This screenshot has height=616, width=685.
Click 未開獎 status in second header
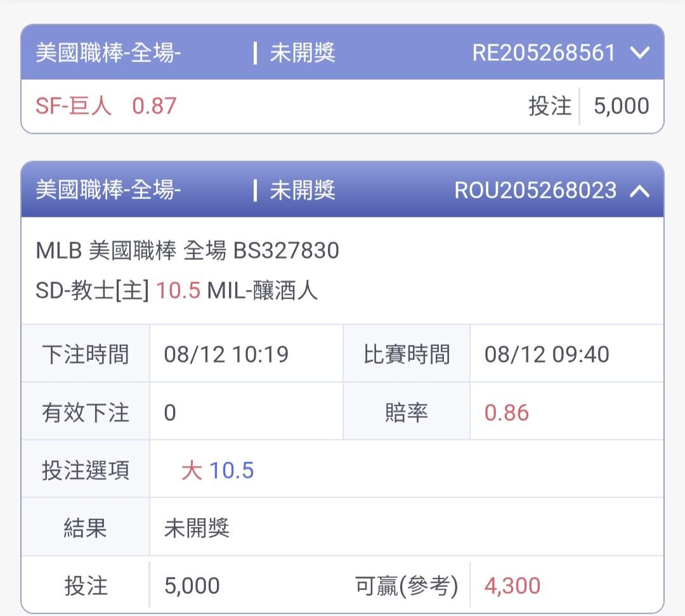303,190
